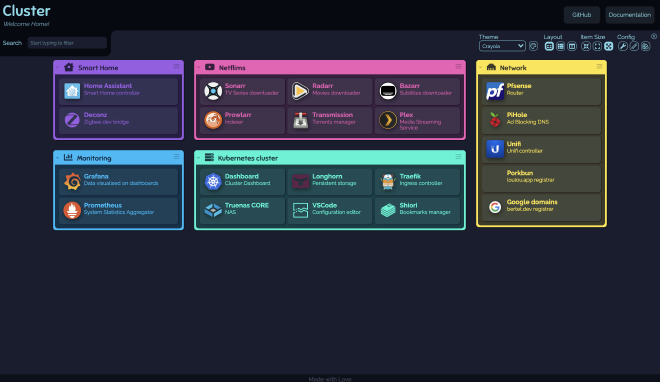
Task: Collapse the Netflims section
Action: 198,67
